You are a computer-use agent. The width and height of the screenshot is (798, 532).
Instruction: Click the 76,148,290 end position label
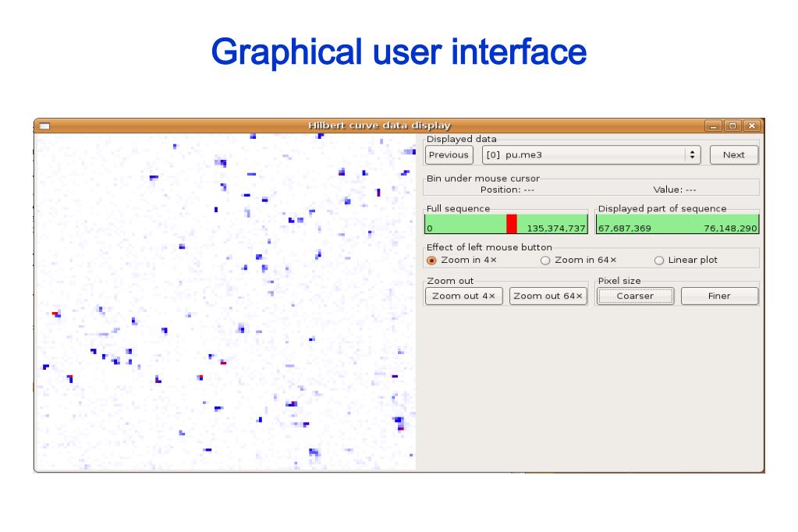tap(730, 229)
